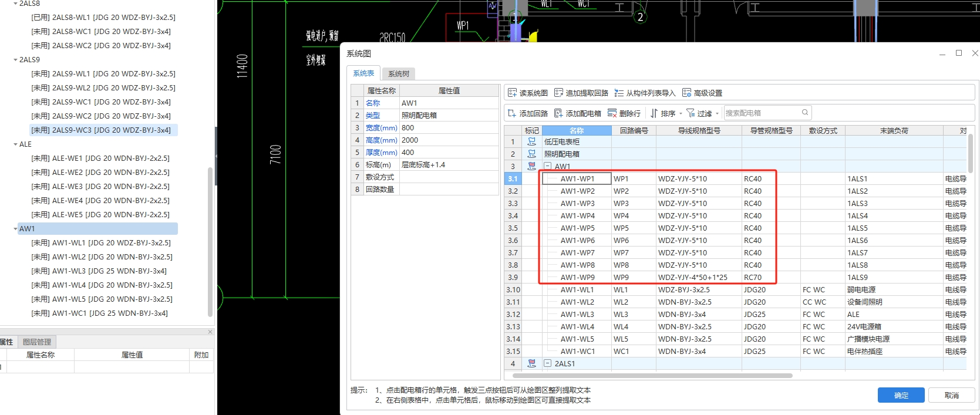This screenshot has width=980, height=415.
Task: Click the 1ALS5 end load cell
Action: (x=894, y=228)
